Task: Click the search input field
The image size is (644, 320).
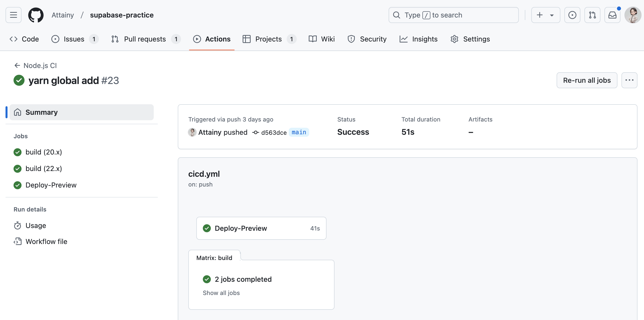Action: point(453,15)
